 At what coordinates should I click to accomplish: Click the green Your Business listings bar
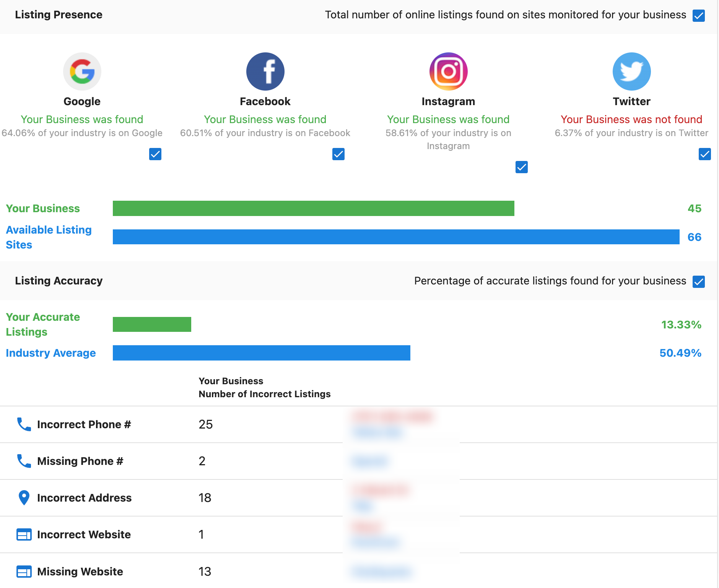[x=313, y=208]
